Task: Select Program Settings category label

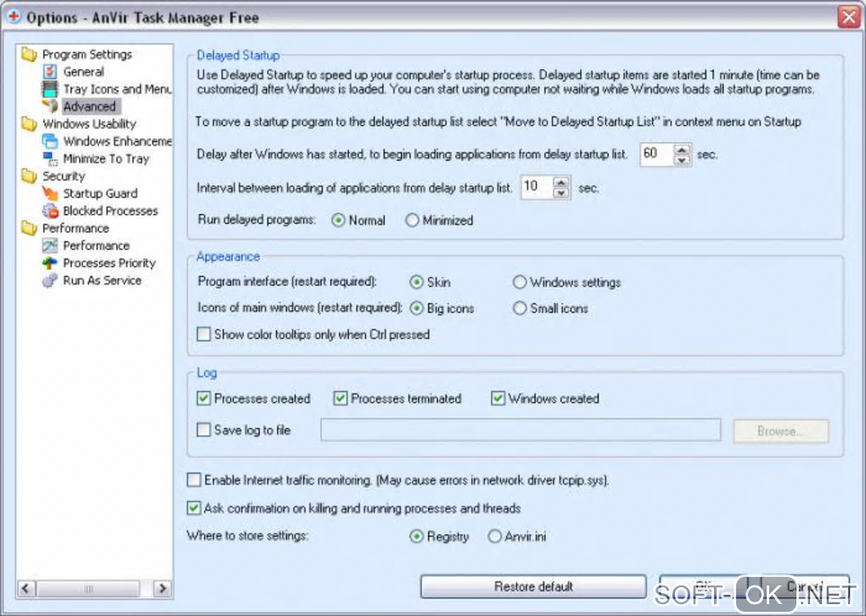Action: [x=87, y=54]
